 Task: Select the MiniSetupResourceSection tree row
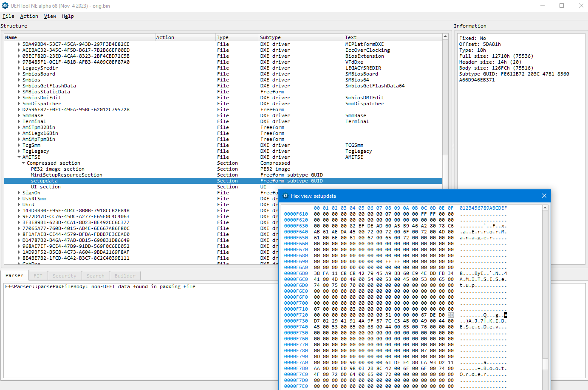(x=66, y=175)
